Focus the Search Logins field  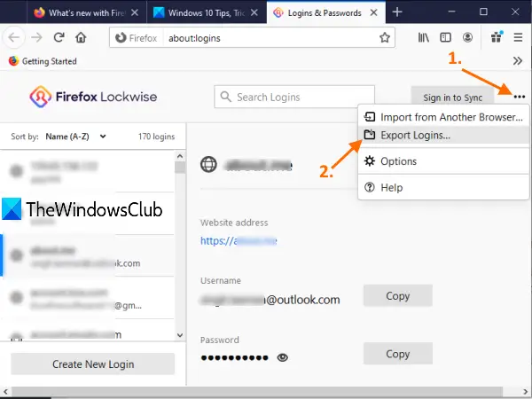tap(294, 97)
